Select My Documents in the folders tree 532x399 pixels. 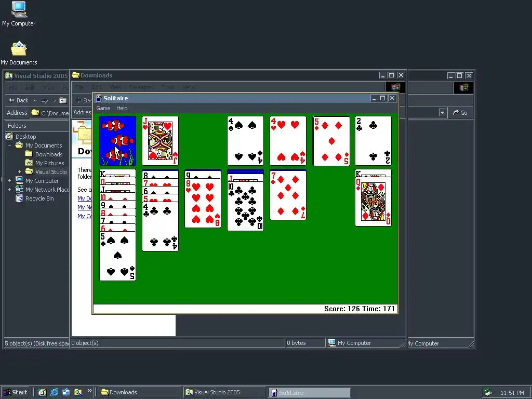(44, 145)
